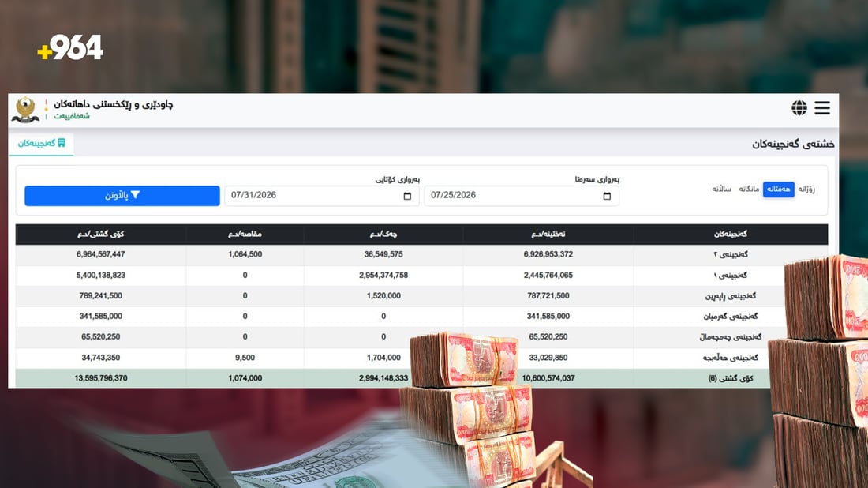Click the Kurdistan government emblem logo
Viewport: 868px width, 488px height.
25,109
